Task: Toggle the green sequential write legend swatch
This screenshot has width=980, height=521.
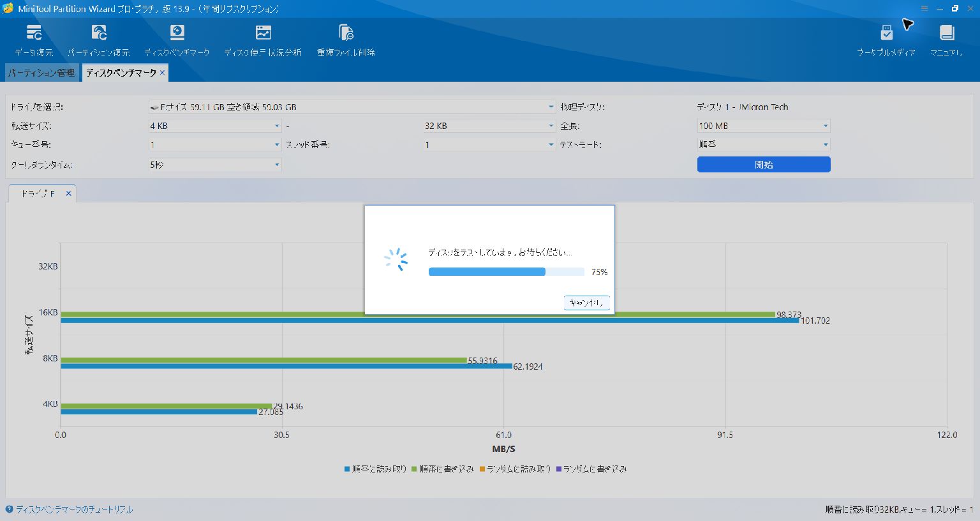Action: click(x=414, y=469)
